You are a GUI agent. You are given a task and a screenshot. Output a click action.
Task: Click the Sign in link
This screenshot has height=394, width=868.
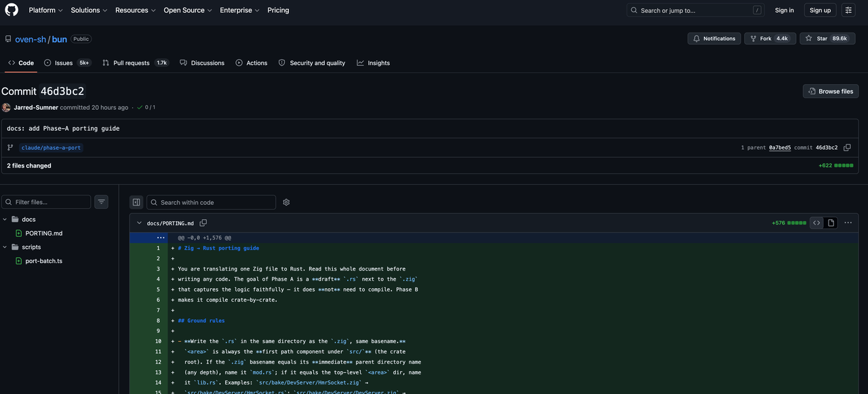click(784, 10)
